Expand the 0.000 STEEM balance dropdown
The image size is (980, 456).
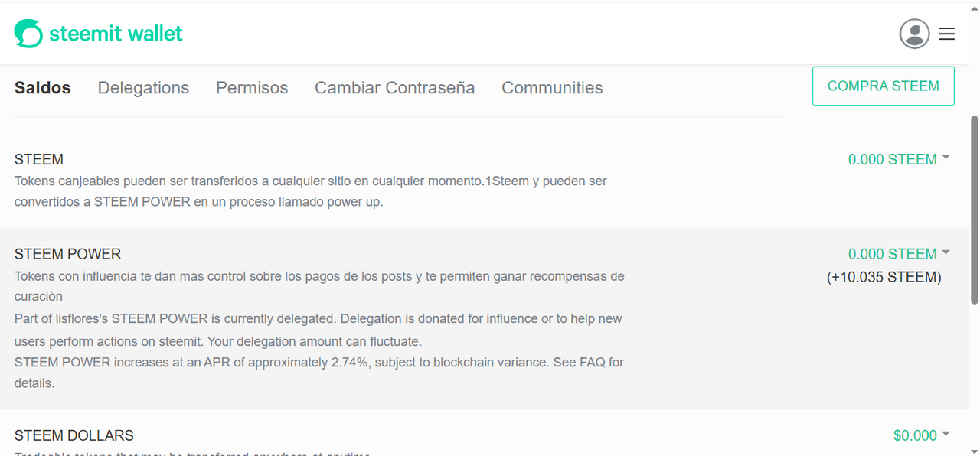pos(899,159)
